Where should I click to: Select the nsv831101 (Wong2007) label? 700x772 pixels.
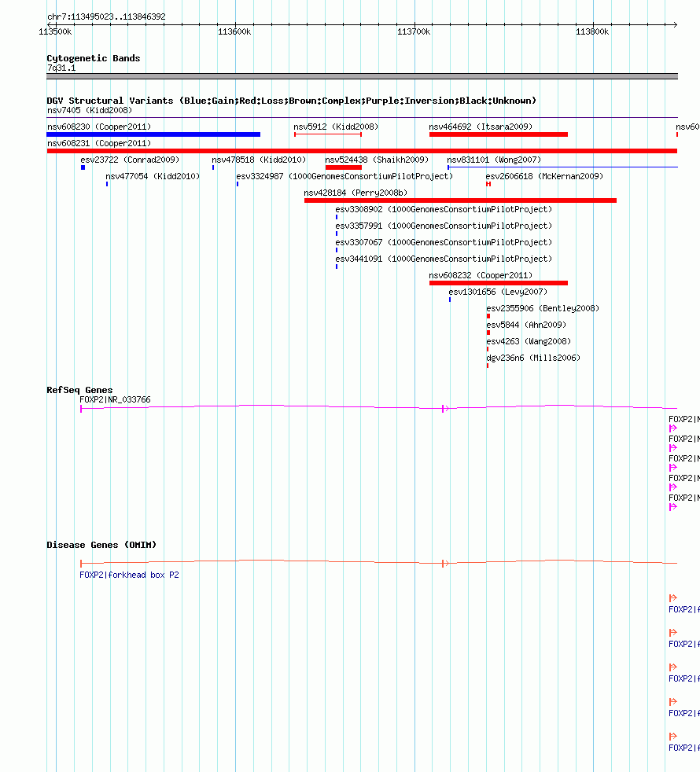(x=494, y=160)
